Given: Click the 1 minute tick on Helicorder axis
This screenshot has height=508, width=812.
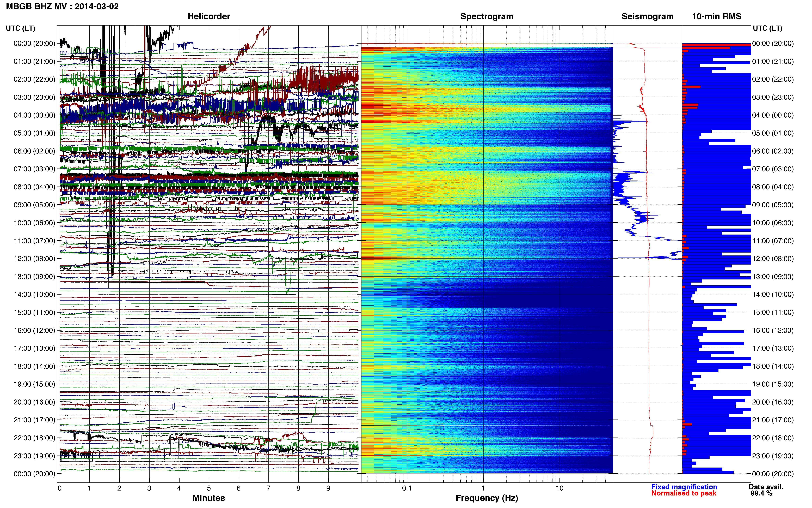Looking at the screenshot, I should tap(89, 488).
